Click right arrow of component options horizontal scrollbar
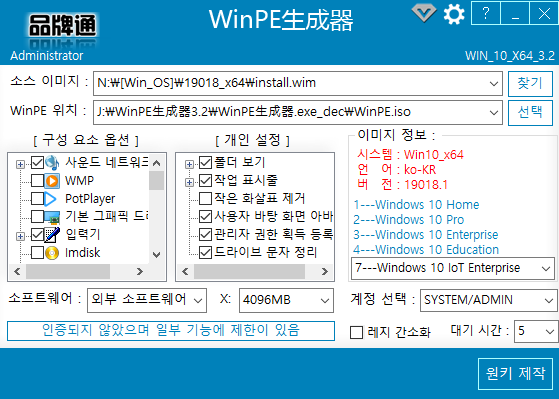The width and height of the screenshot is (559, 399). tap(140, 272)
